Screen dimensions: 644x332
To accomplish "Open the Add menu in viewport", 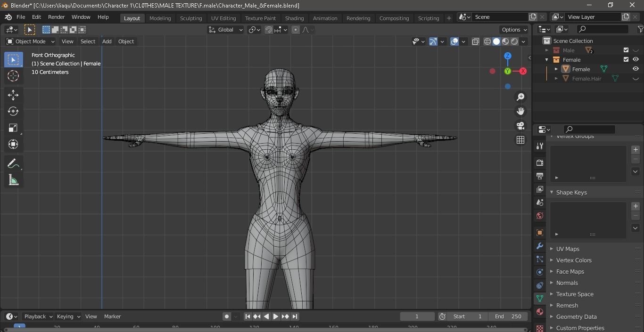I will [x=107, y=41].
